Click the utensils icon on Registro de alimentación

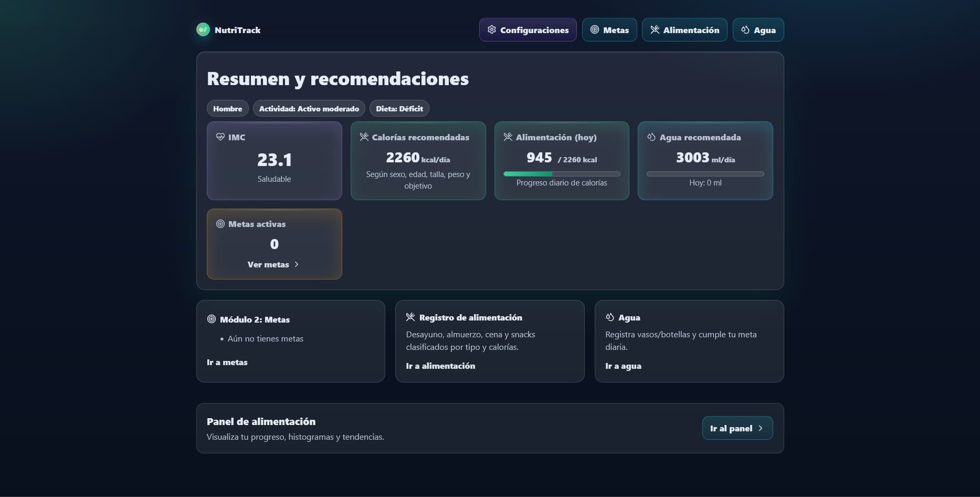[x=410, y=317]
